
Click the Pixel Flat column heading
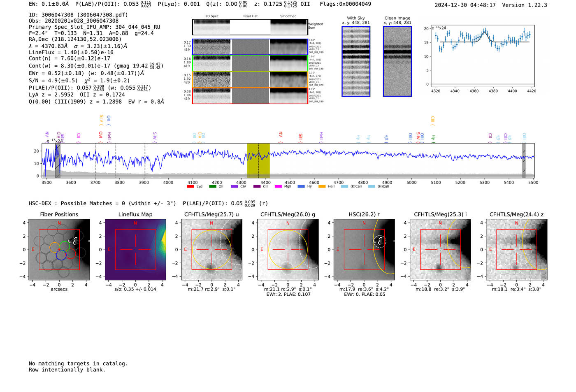250,16
